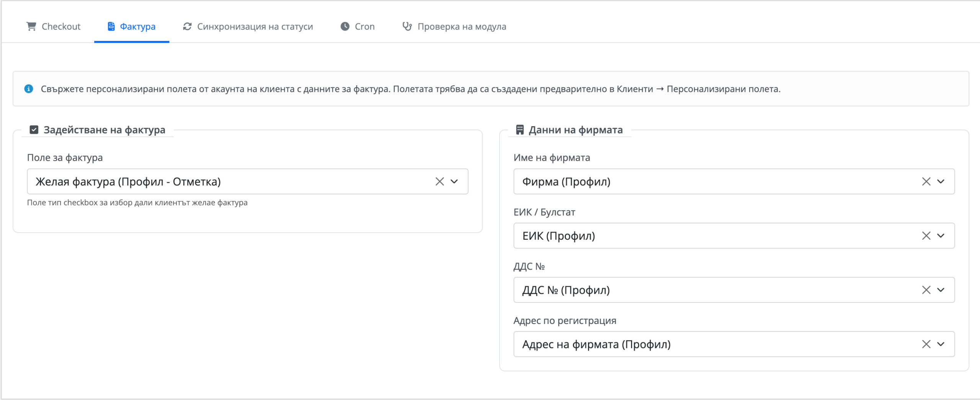980x400 pixels.
Task: Clear the ДДС № (Профил) selection
Action: [x=926, y=290]
